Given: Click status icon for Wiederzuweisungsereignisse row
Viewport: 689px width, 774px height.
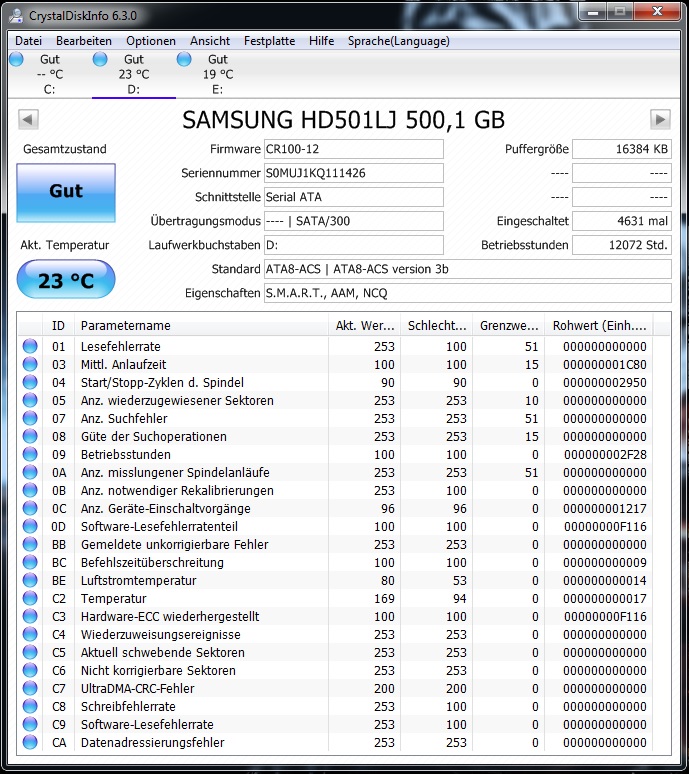Looking at the screenshot, I should click(30, 634).
